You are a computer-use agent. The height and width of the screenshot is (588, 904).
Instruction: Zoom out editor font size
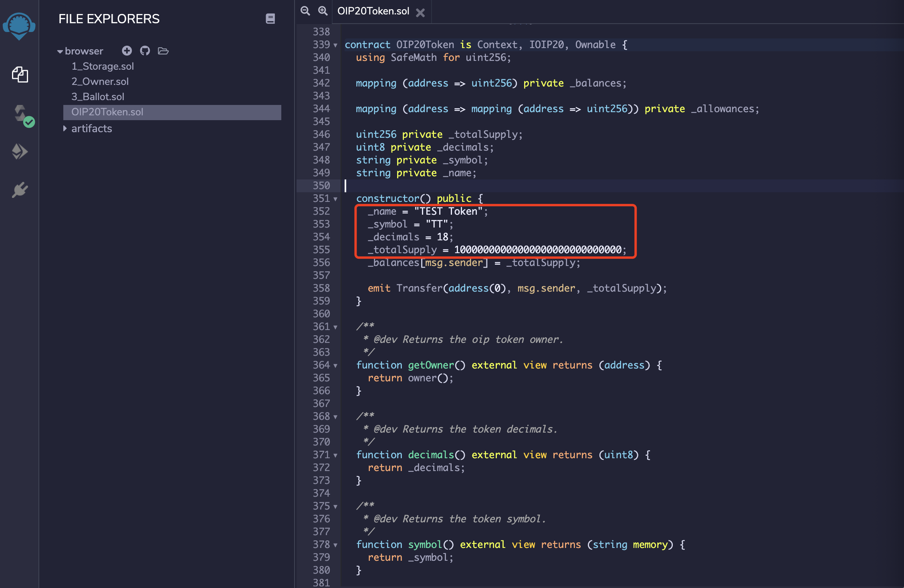click(305, 11)
